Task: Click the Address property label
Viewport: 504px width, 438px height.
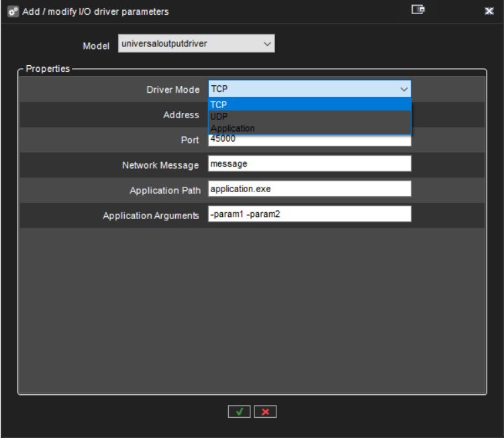Action: [181, 115]
